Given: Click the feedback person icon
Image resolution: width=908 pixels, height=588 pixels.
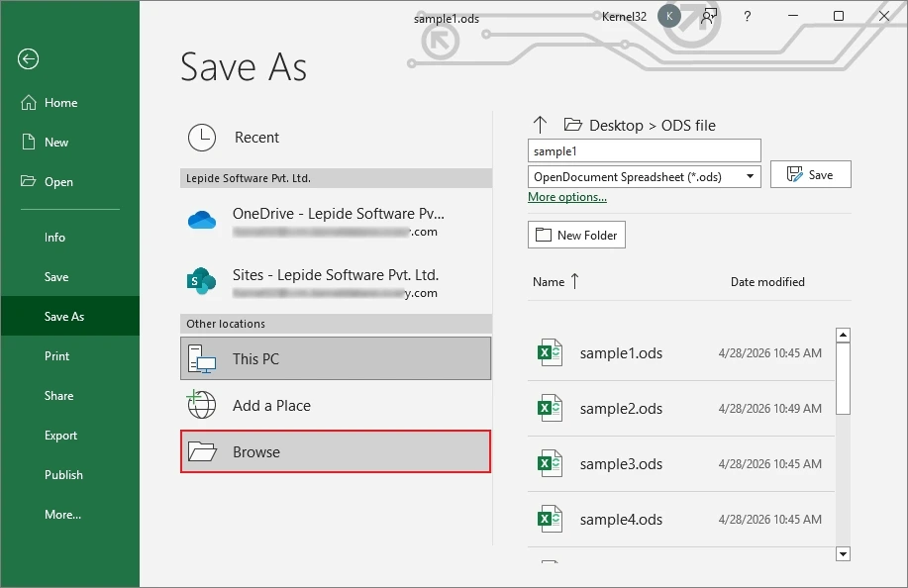Looking at the screenshot, I should pyautogui.click(x=709, y=16).
